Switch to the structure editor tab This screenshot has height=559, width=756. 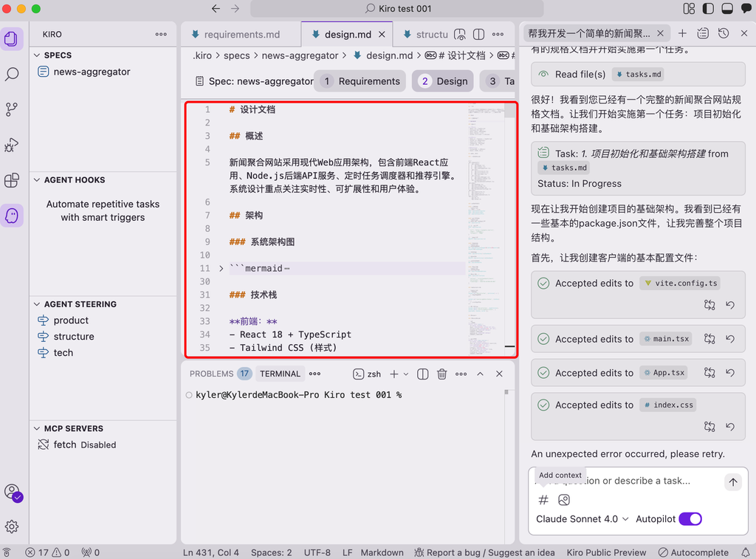coord(426,34)
